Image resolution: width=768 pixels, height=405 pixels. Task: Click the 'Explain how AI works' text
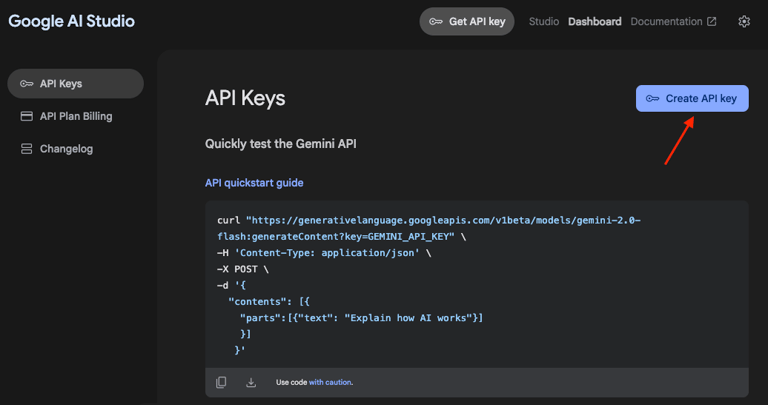409,318
